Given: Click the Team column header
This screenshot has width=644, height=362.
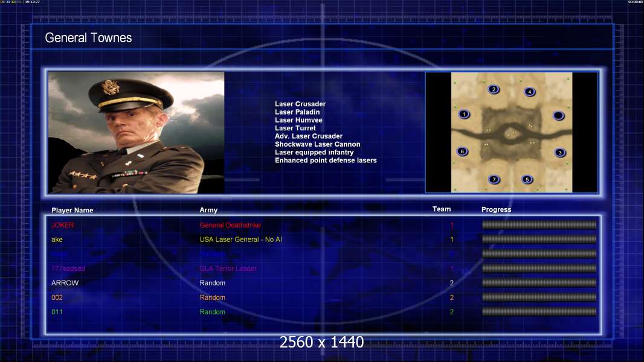Looking at the screenshot, I should 442,209.
